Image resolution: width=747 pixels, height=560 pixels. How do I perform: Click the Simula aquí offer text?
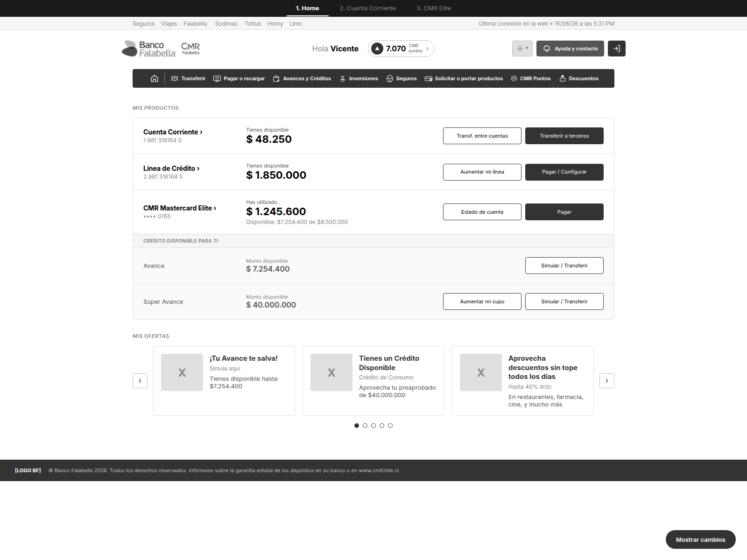pos(225,369)
